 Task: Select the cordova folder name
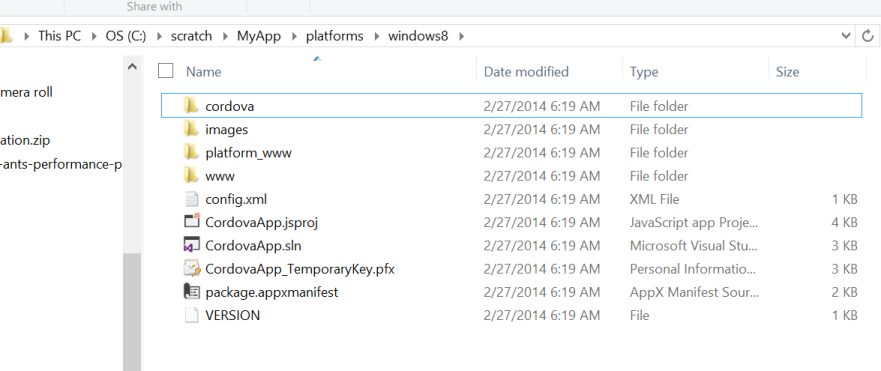[230, 106]
